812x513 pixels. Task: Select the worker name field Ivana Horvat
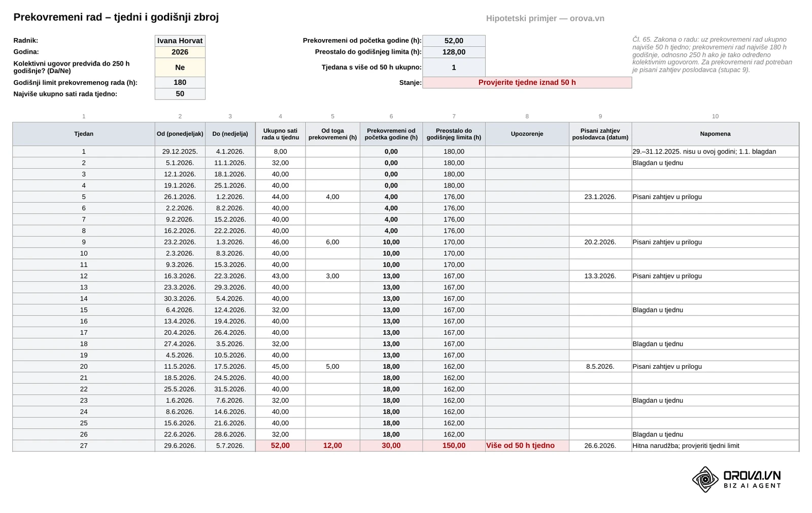180,41
